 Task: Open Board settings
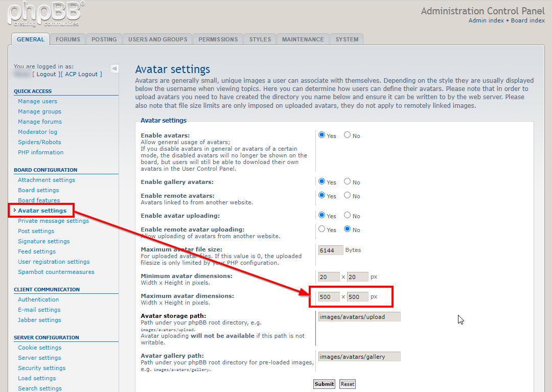click(38, 190)
